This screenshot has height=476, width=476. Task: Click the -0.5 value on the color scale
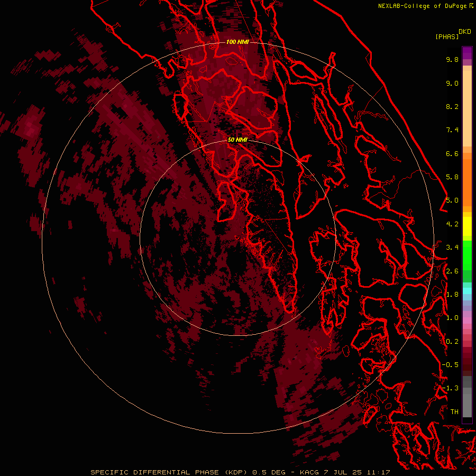click(x=450, y=365)
